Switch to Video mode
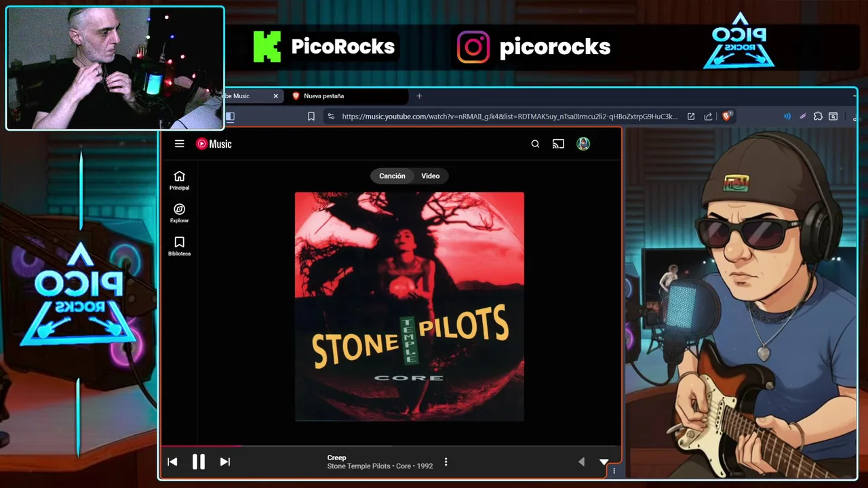This screenshot has width=868, height=488. pyautogui.click(x=431, y=176)
